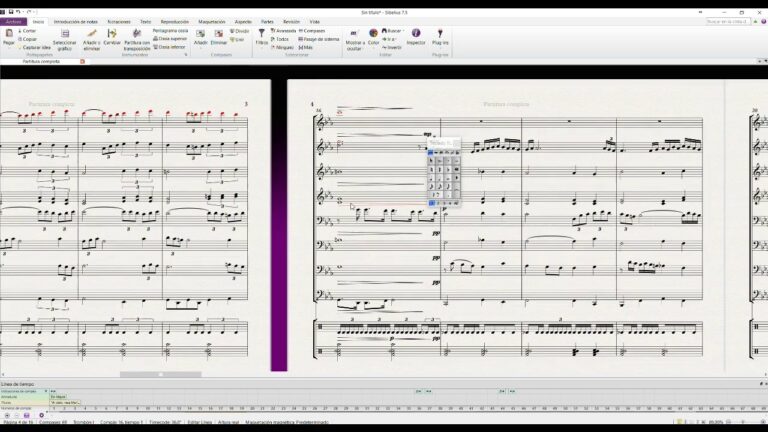Open the Partes ribbon tab
This screenshot has height=432, width=768.
tap(267, 22)
